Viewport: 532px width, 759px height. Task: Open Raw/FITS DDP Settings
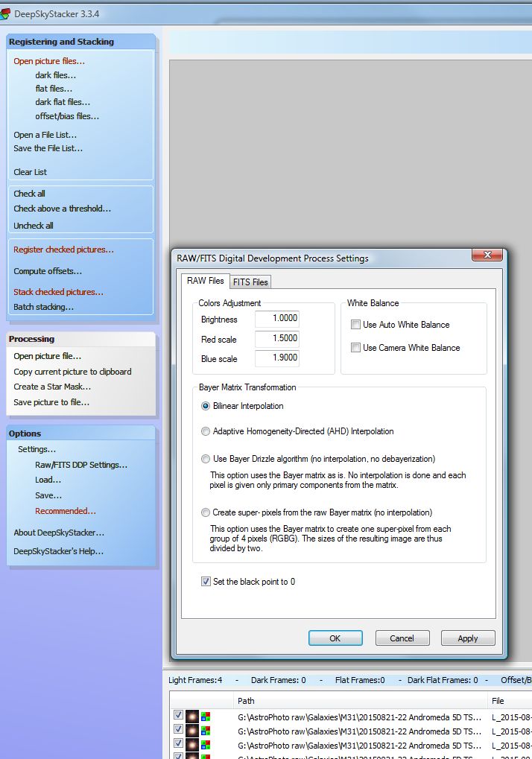(81, 465)
